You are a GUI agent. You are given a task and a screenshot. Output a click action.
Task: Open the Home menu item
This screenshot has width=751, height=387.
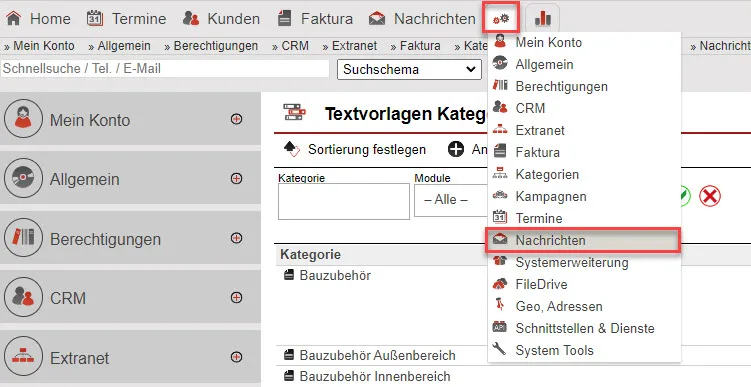pos(38,19)
